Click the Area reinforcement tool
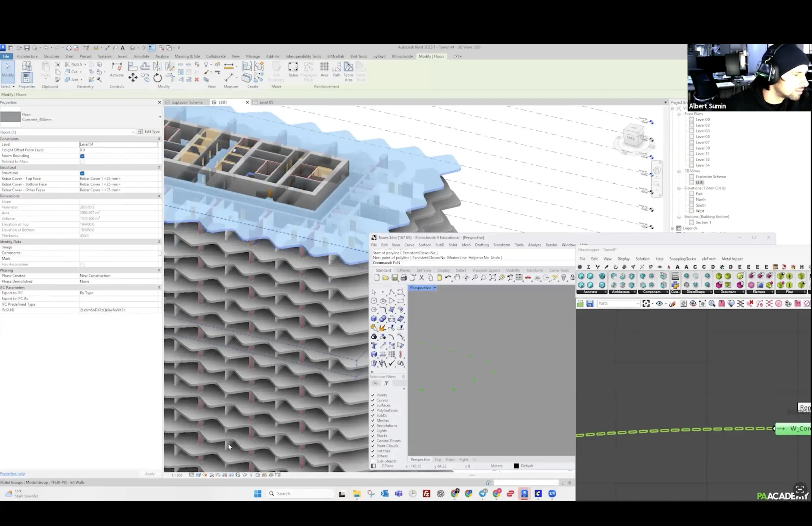The width and height of the screenshot is (812, 526). click(x=324, y=69)
